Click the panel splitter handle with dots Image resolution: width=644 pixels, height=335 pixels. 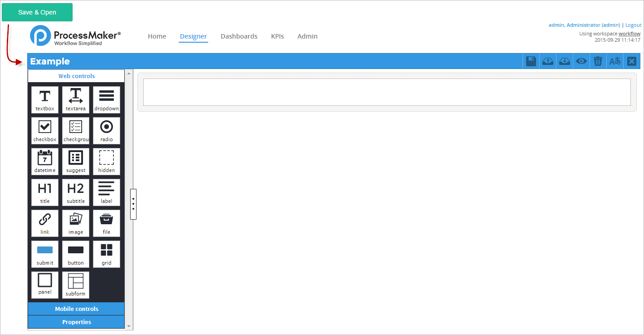133,204
